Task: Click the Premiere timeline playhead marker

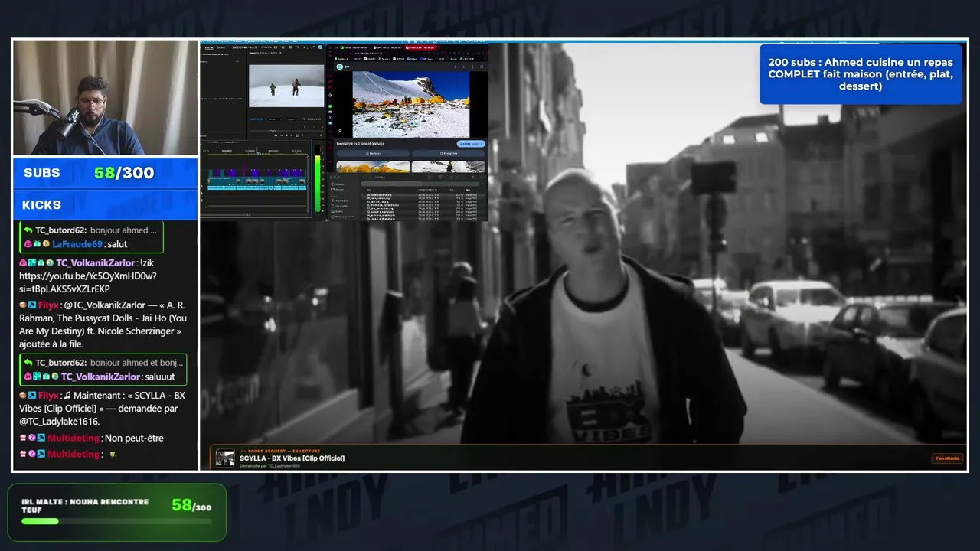Action: point(259,152)
